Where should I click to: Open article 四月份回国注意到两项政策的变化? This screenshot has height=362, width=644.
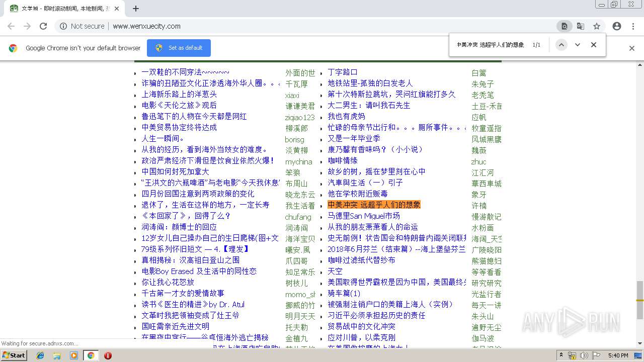[198, 194]
